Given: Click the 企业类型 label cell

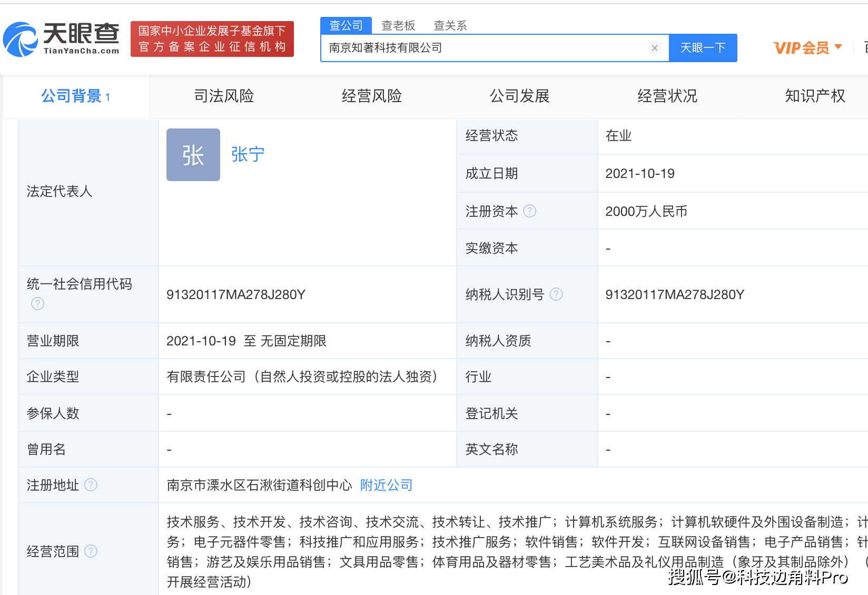Looking at the screenshot, I should coord(88,376).
